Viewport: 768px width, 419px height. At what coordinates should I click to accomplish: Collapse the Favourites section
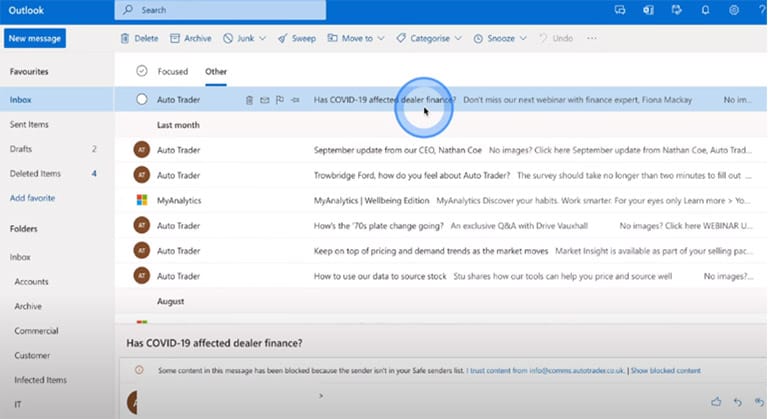[29, 72]
